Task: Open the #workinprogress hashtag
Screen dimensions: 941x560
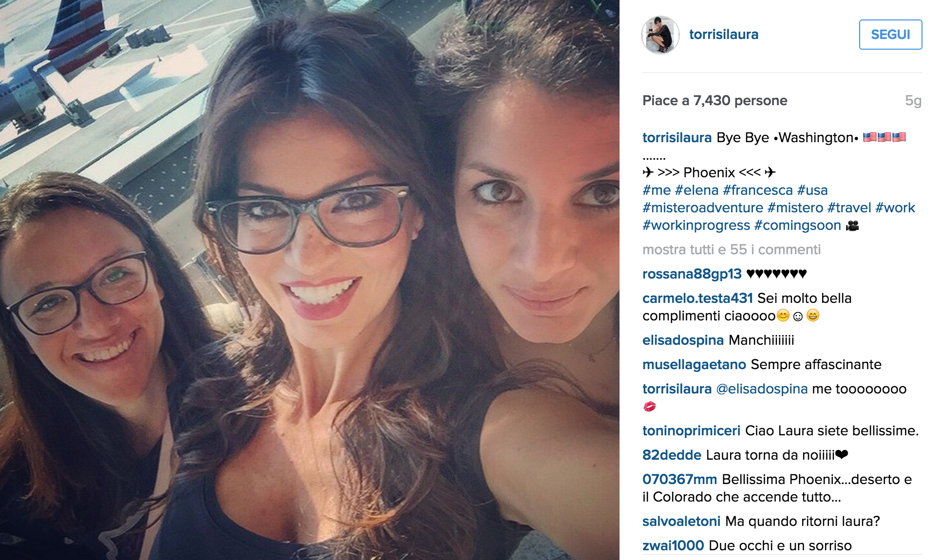Action: coord(696,225)
